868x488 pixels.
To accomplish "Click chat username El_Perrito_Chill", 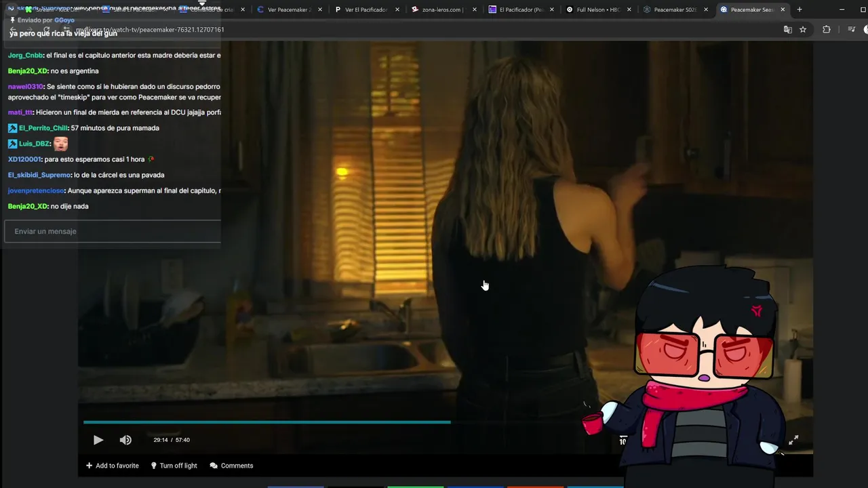I will pos(43,128).
